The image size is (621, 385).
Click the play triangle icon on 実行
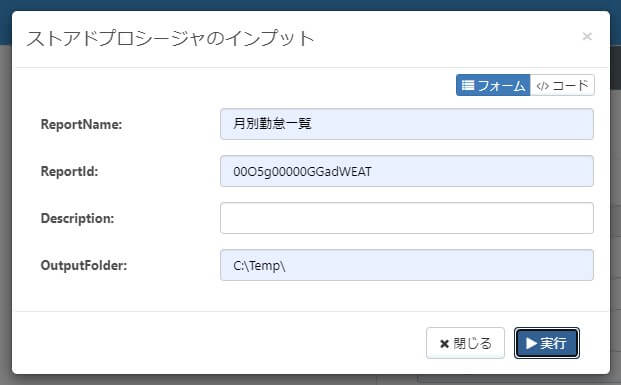(x=531, y=343)
